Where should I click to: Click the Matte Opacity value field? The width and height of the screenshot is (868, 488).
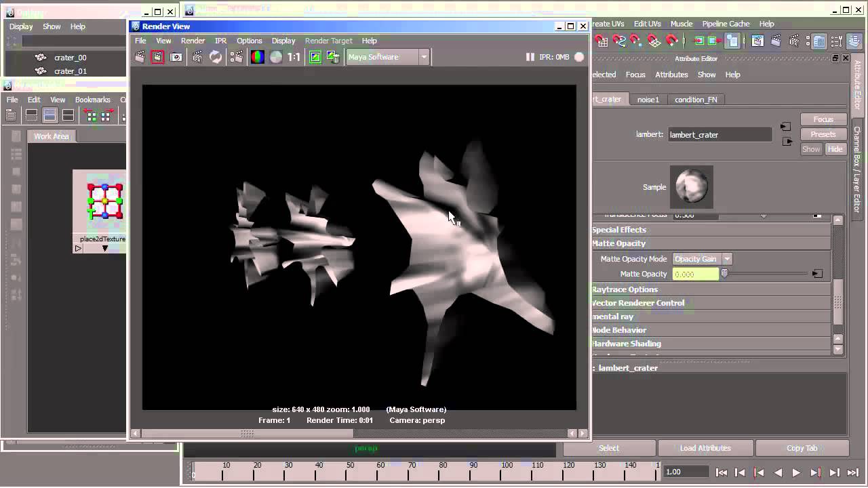click(695, 274)
